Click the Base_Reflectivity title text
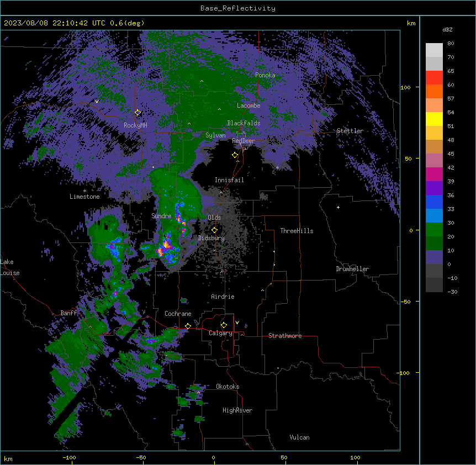Image resolution: width=476 pixels, height=465 pixels. pos(238,8)
